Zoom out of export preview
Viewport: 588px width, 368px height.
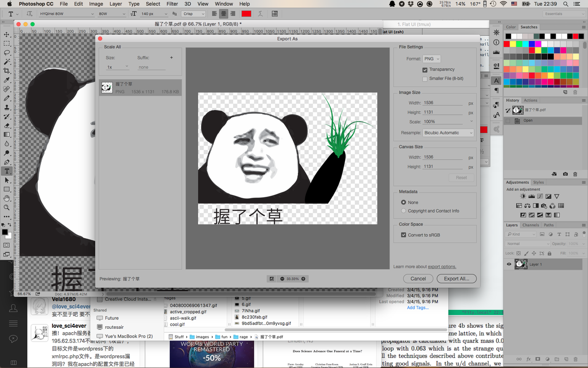click(282, 279)
